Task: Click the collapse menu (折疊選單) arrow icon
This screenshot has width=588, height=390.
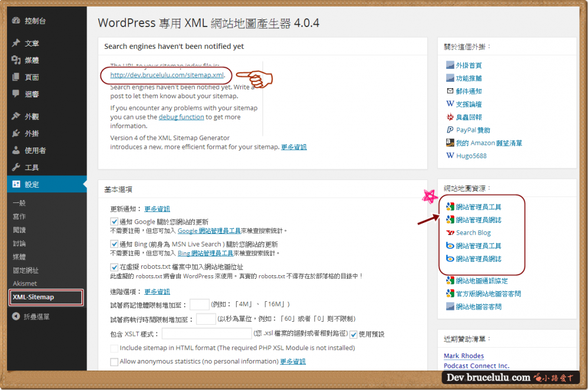Action: click(16, 316)
